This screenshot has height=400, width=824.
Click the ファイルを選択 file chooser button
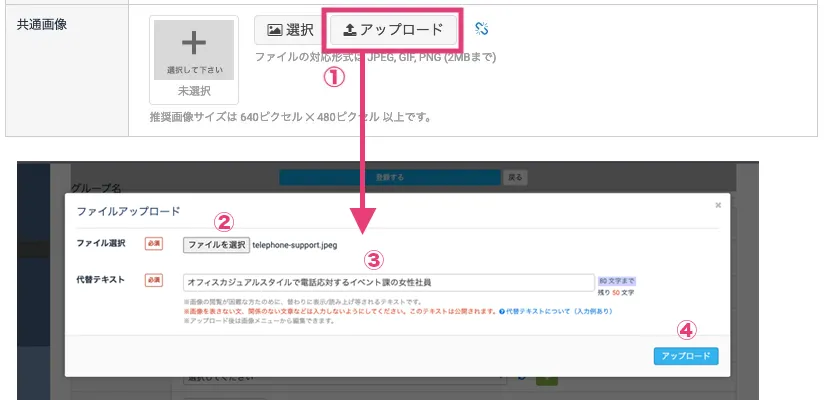[x=216, y=244]
